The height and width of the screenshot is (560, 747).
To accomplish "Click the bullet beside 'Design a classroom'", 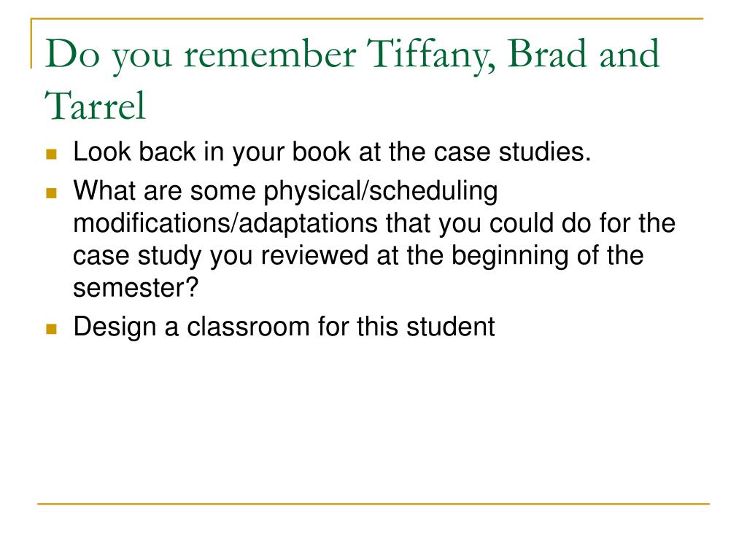I will (x=52, y=329).
